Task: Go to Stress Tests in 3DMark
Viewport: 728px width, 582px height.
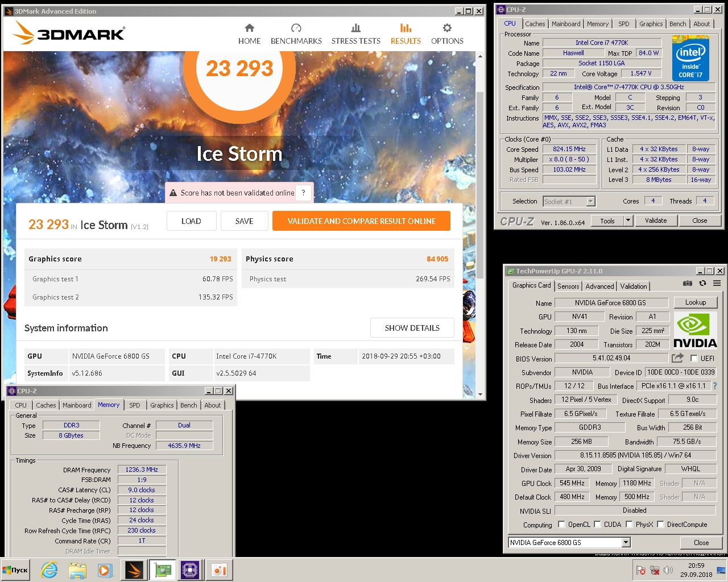Action: tap(355, 34)
